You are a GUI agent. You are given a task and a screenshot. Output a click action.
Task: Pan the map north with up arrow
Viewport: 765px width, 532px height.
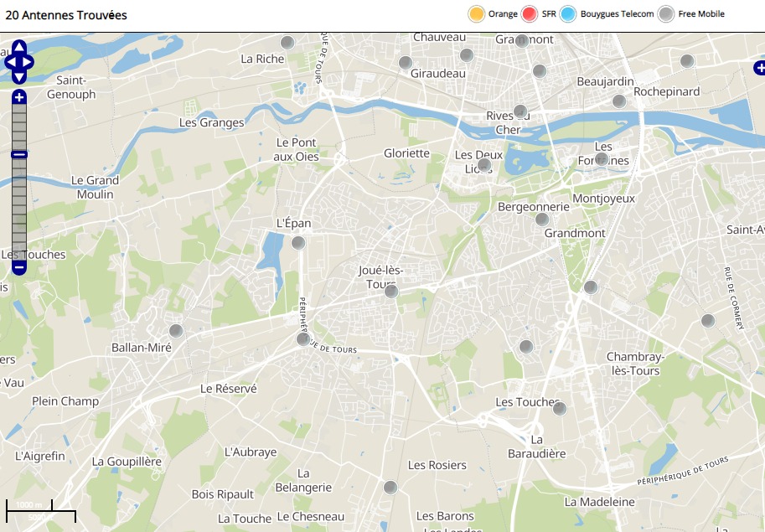[18, 48]
